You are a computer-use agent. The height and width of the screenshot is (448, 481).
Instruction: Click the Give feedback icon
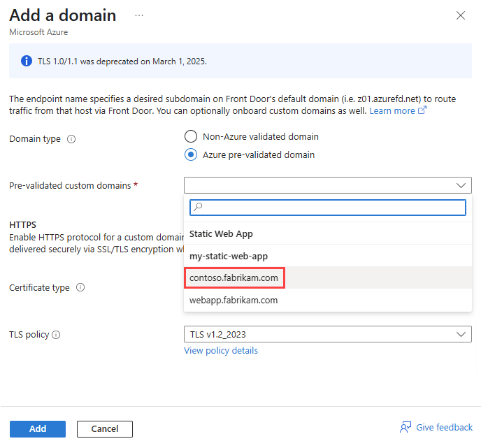[x=405, y=428]
